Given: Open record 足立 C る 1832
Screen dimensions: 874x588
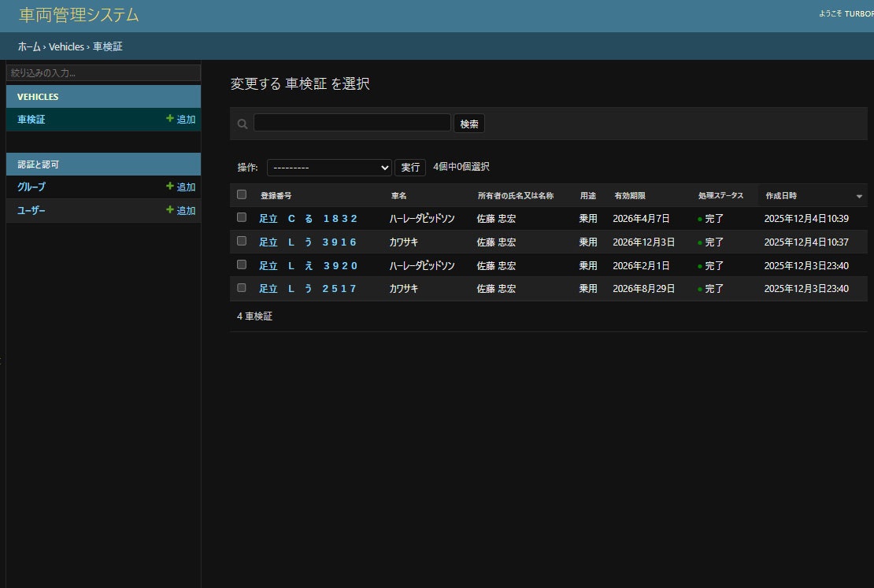Looking at the screenshot, I should (308, 219).
